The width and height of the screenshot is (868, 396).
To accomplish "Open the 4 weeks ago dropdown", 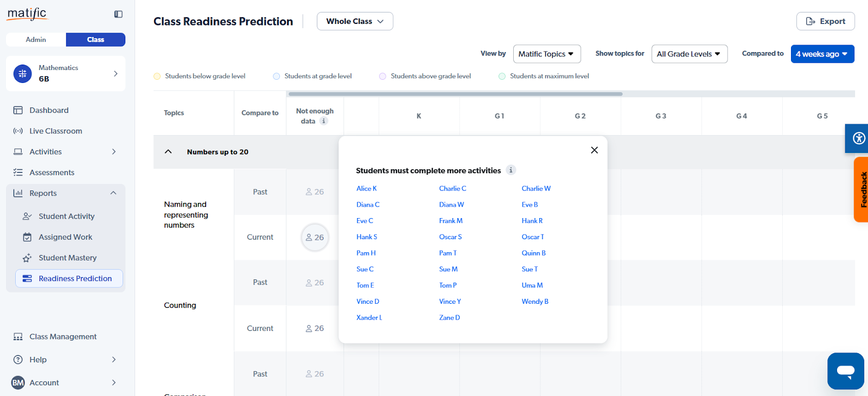I will (822, 54).
